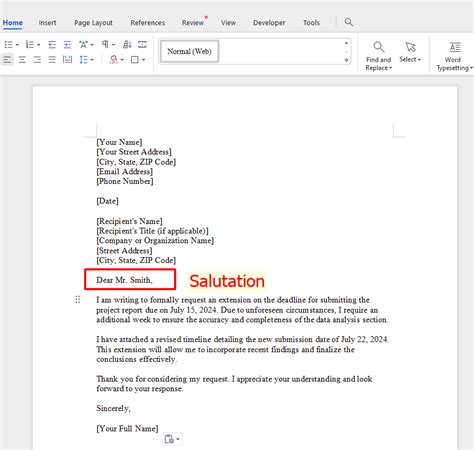
Task: Click the paragraph drag handle in margin
Action: tap(78, 299)
